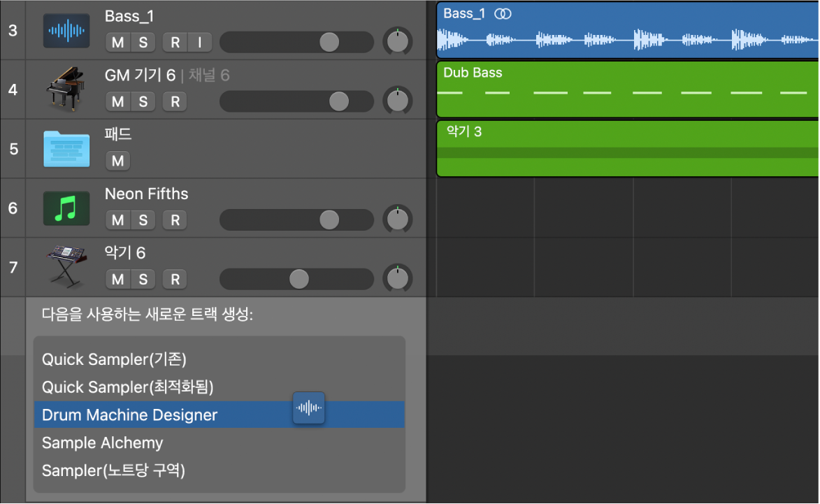The width and height of the screenshot is (820, 504).
Task: Select Drum Machine Designer menu entry
Action: point(129,415)
